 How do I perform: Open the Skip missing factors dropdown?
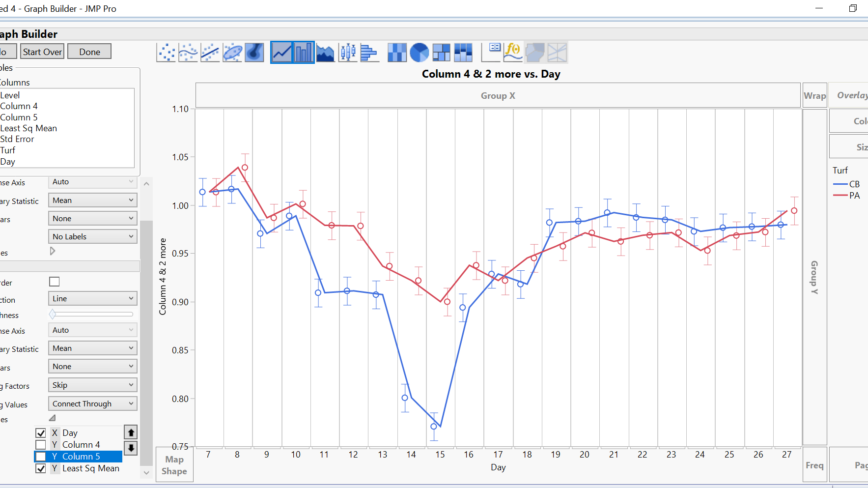tap(93, 385)
